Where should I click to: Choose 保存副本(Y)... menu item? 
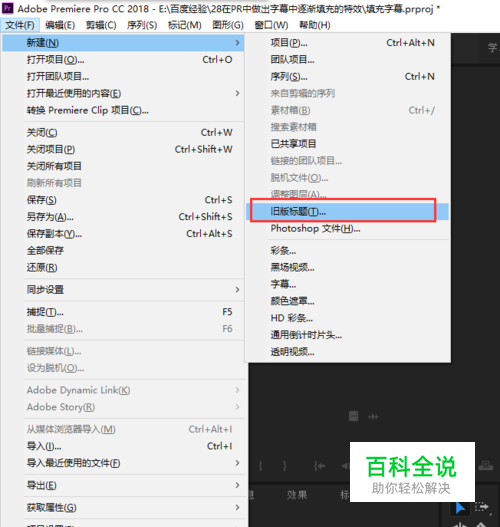(123, 234)
